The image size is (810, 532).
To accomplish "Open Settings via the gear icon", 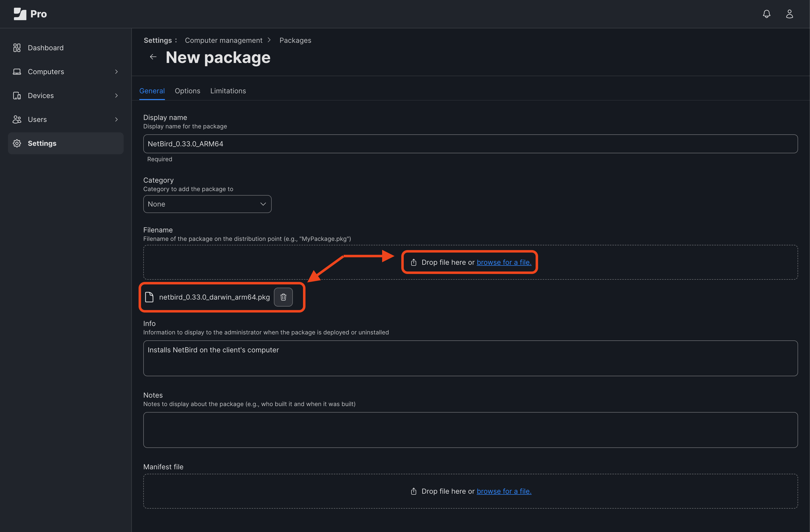I will 17,143.
